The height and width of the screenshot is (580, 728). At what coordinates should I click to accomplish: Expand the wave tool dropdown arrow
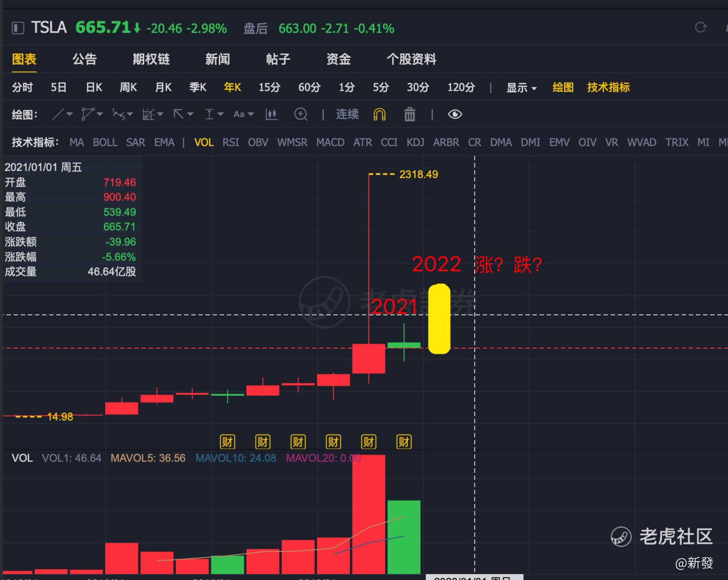pyautogui.click(x=130, y=115)
